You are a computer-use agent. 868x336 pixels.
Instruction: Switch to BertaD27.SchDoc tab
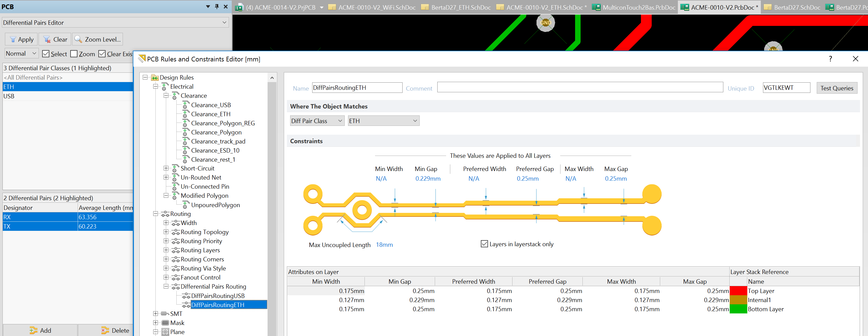[792, 7]
